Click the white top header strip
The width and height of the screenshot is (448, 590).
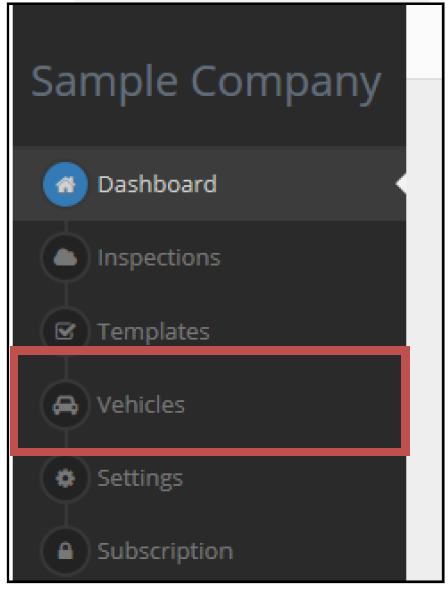(424, 42)
